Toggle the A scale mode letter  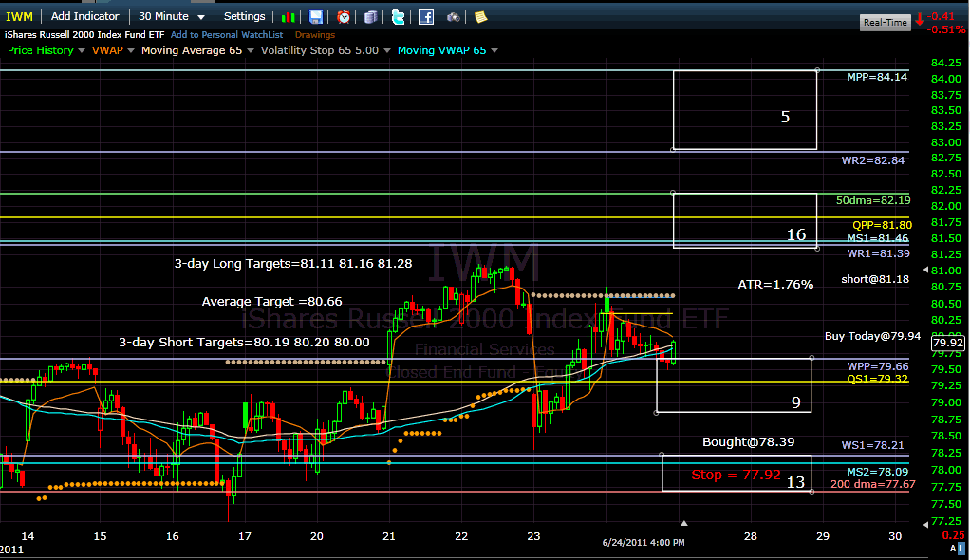[x=953, y=549]
